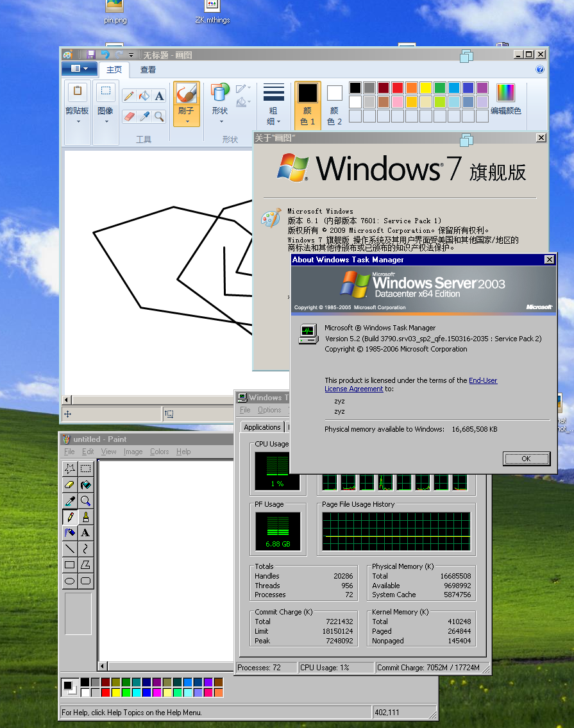Choose the letter A Text tool in untitled - Paint
This screenshot has height=728, width=574.
85,532
